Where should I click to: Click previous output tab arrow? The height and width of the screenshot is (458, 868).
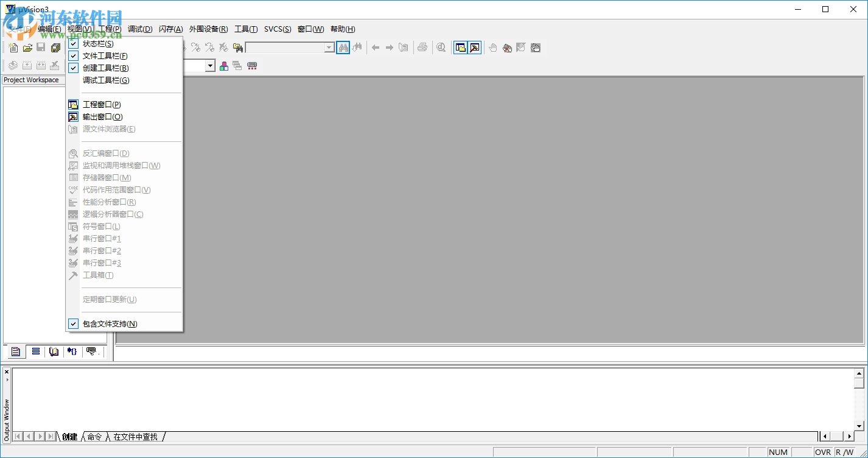29,436
